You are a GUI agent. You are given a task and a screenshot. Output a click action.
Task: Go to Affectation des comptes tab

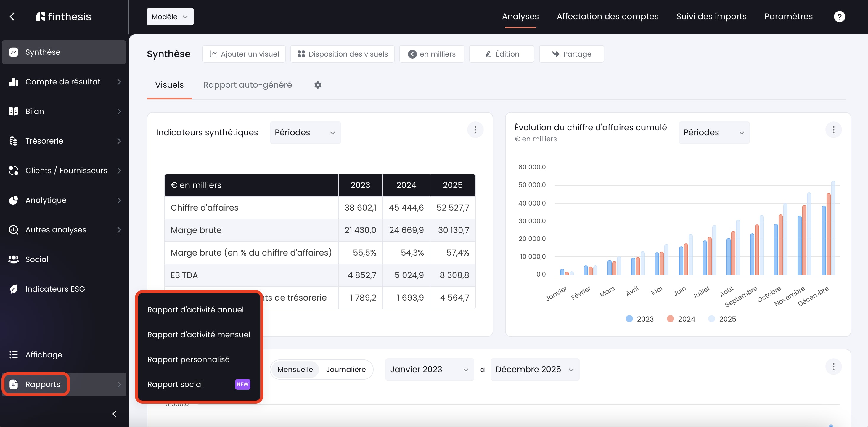[x=607, y=17]
